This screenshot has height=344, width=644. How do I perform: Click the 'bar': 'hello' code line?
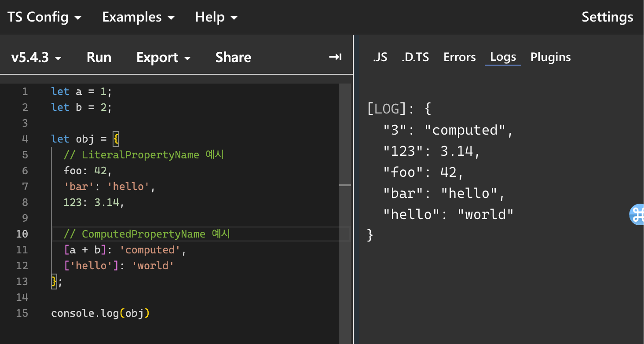coord(110,187)
